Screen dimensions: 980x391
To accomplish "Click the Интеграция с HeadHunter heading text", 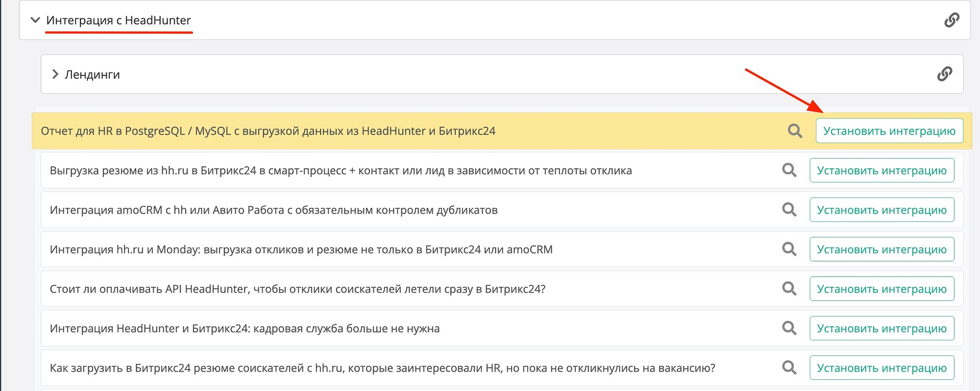I will pos(118,20).
